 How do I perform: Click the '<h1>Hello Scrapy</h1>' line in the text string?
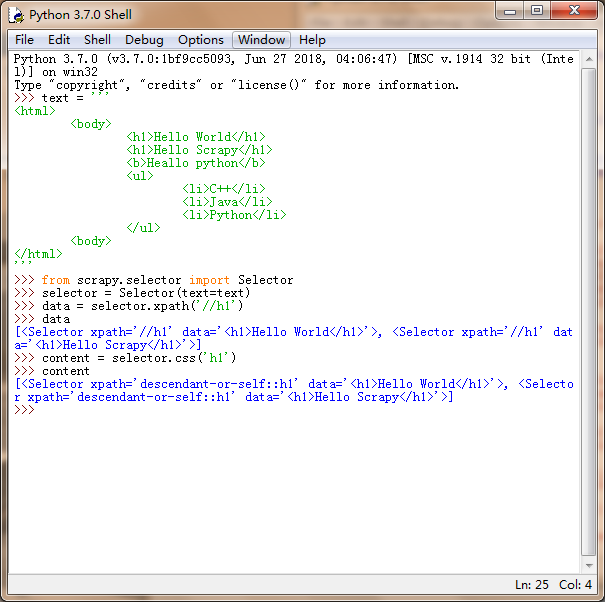click(199, 150)
